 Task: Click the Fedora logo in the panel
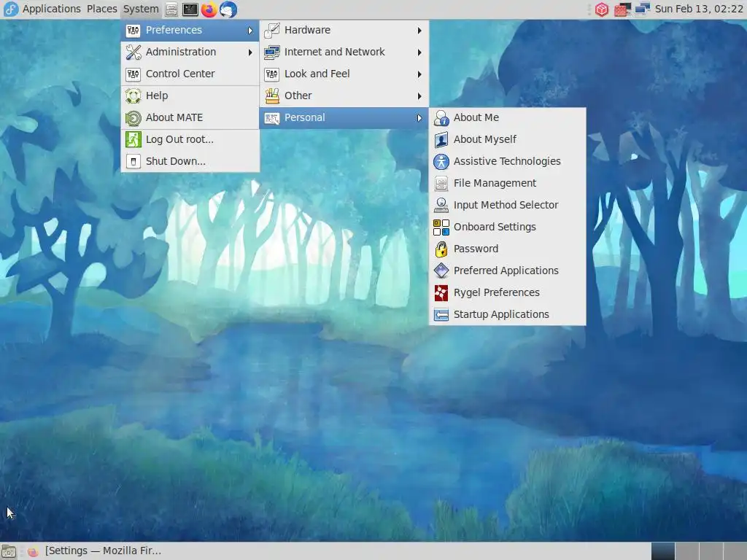[10, 9]
